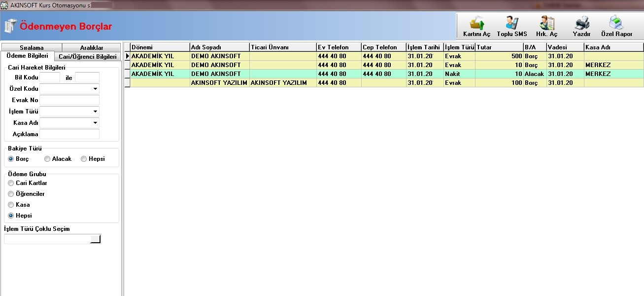Sort by the Cep Telefon column header
The image size is (644, 296).
(383, 47)
